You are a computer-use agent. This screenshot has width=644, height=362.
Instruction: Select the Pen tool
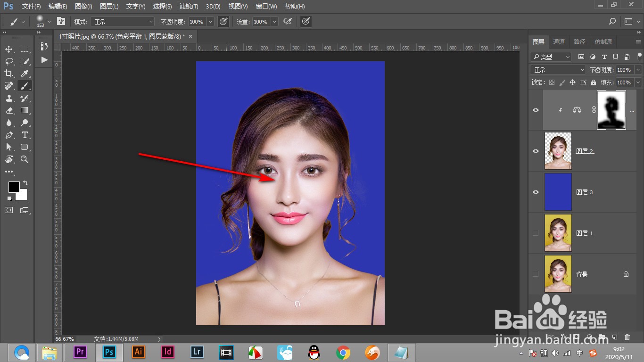coord(9,135)
